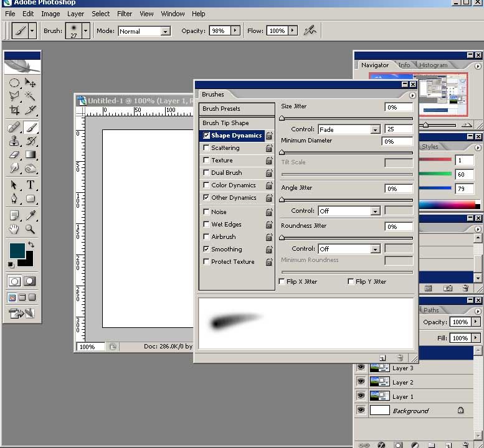This screenshot has height=448, width=484.
Task: Choose the Zoom magnifier tool
Action: coord(30,230)
